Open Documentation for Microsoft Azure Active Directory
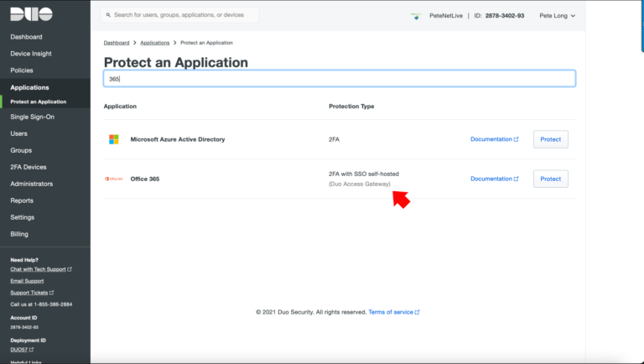This screenshot has height=364, width=644. 495,139
